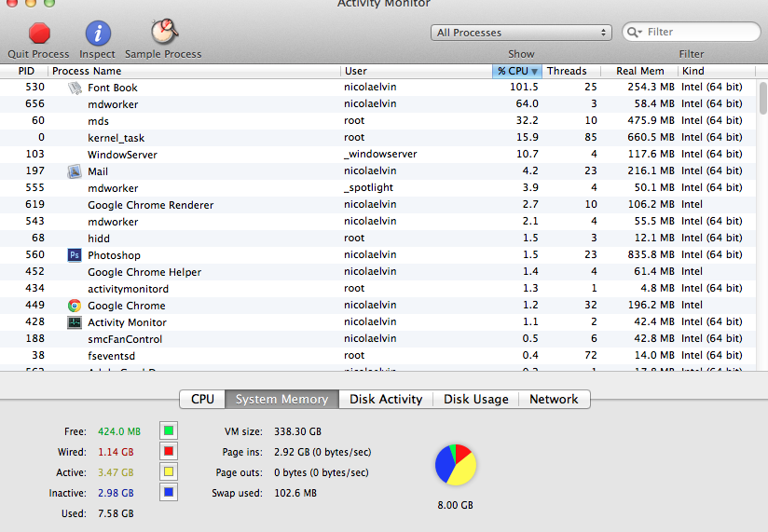This screenshot has width=768, height=532.
Task: Select the fseventsd process row
Action: tap(378, 355)
